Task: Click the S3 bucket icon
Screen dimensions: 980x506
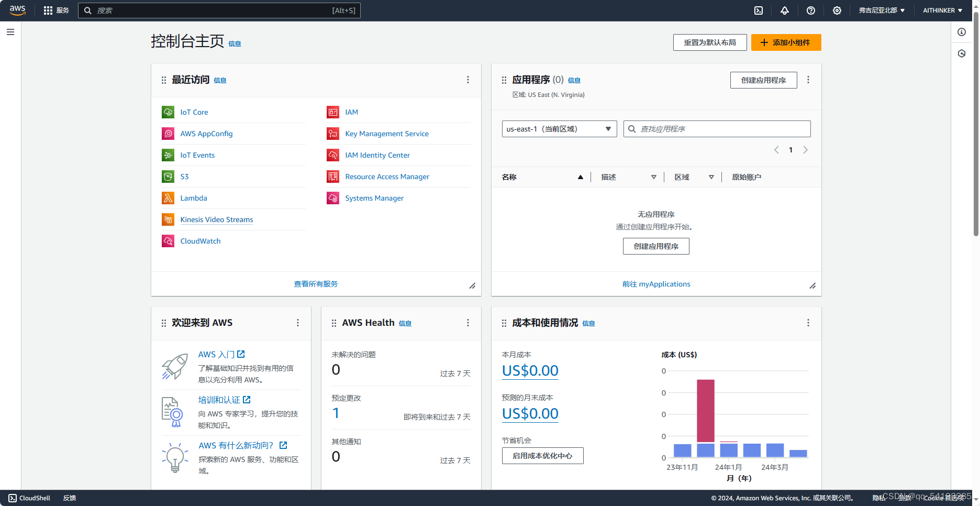Action: coord(168,177)
